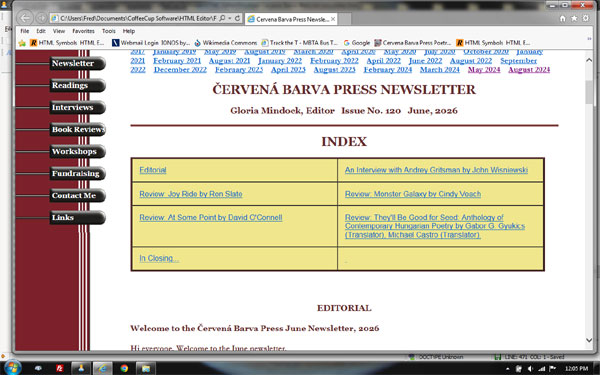This screenshot has width=600, height=375.
Task: Open Review: They'll Be Good for Seed link
Action: click(435, 226)
